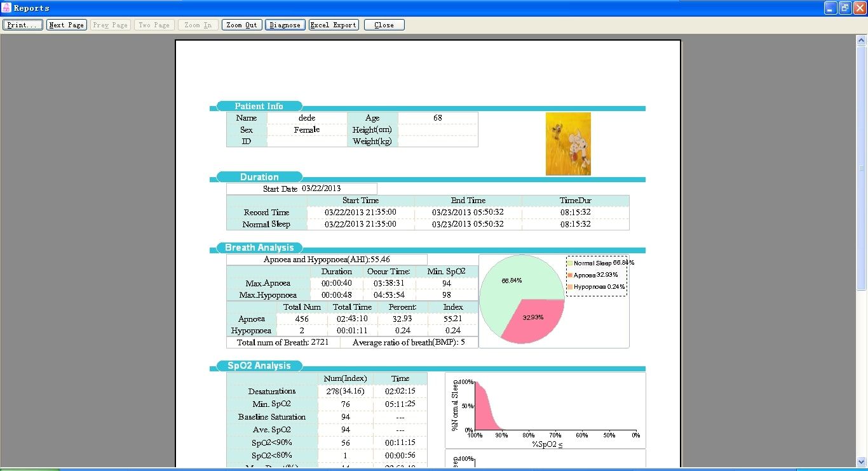Click the patient Name field showing dede
The width and height of the screenshot is (868, 471).
(x=307, y=118)
